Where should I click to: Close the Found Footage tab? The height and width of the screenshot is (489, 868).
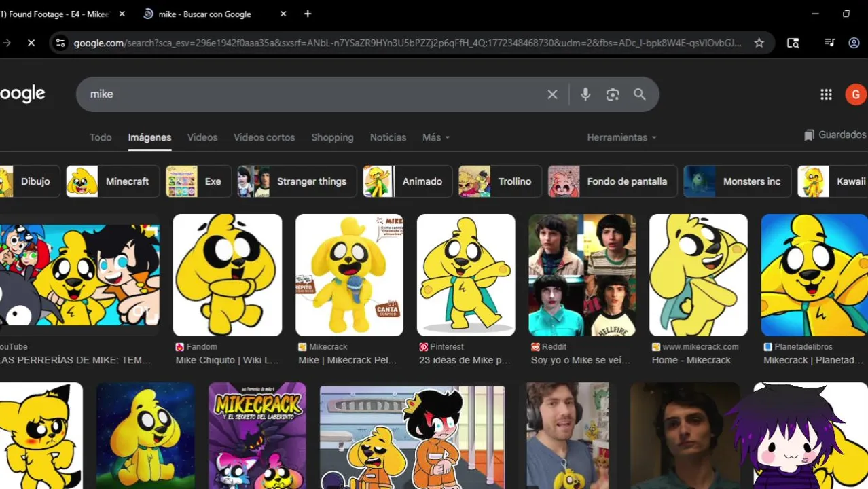click(x=122, y=14)
